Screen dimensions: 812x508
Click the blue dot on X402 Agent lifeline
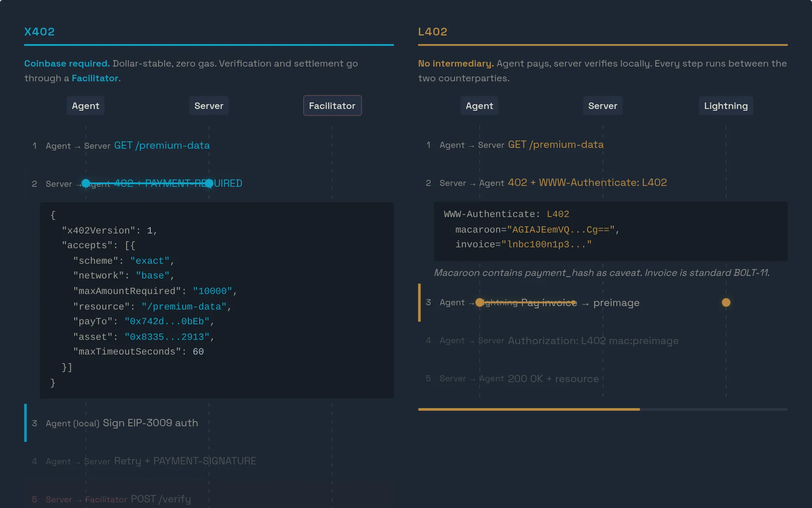(x=86, y=183)
